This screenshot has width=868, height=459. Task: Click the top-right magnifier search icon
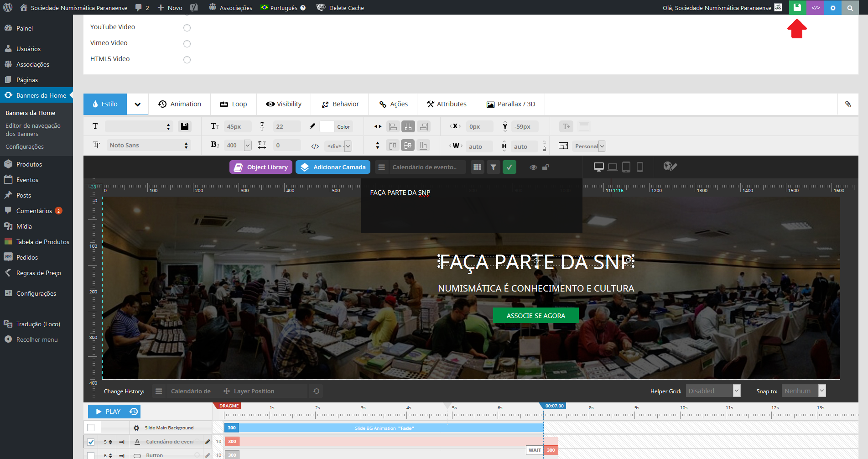coord(850,7)
